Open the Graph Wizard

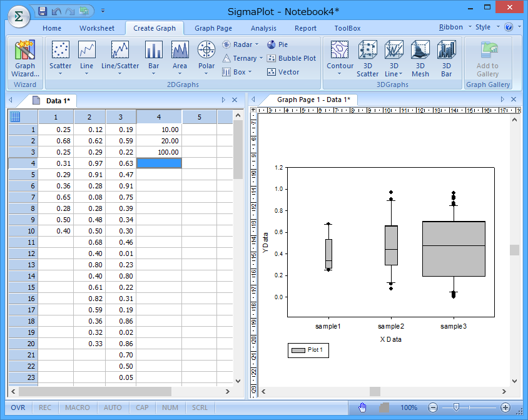point(25,59)
